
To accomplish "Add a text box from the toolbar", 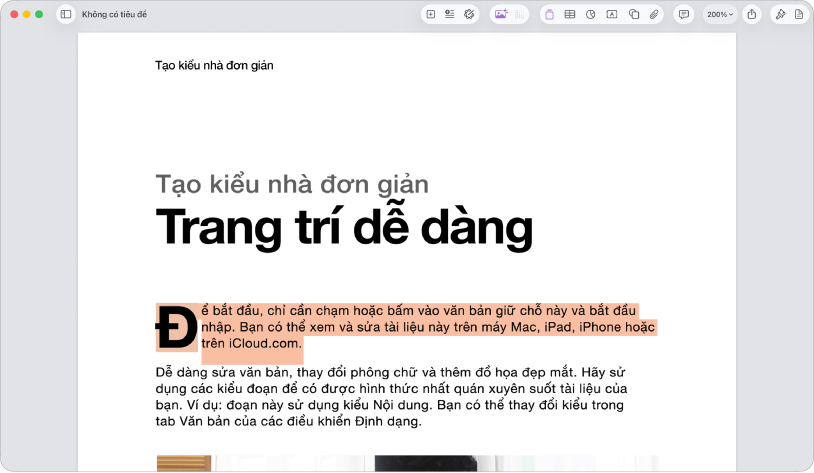I will 612,15.
